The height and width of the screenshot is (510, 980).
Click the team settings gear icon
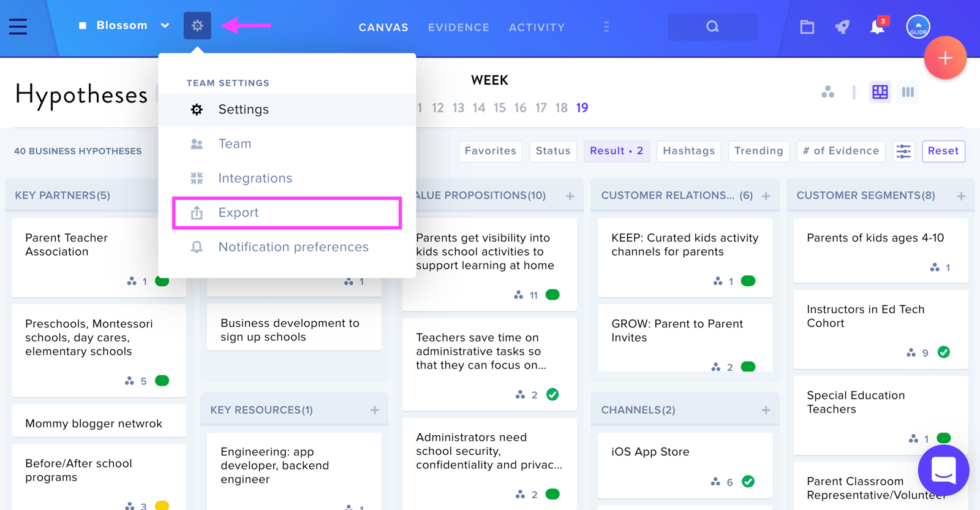coord(197,26)
